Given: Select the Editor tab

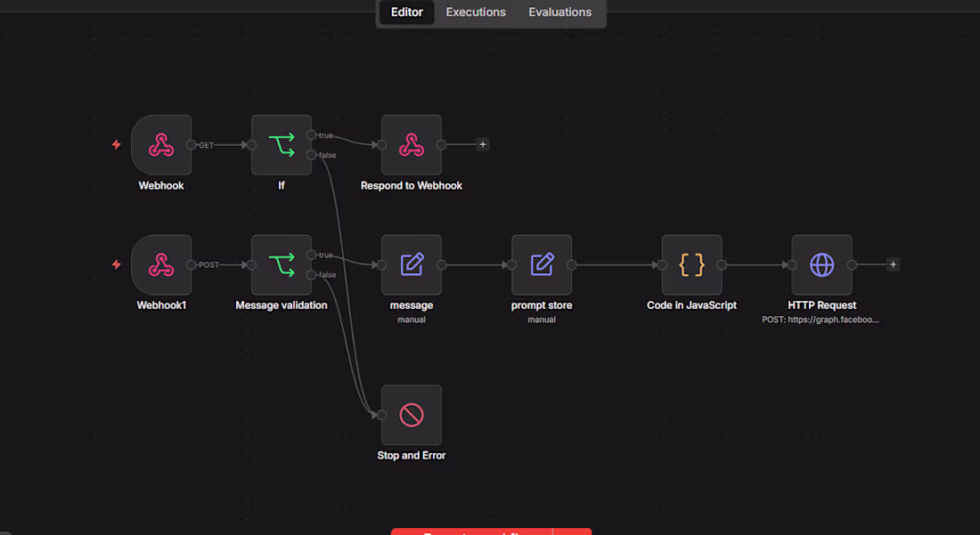Looking at the screenshot, I should coord(407,12).
